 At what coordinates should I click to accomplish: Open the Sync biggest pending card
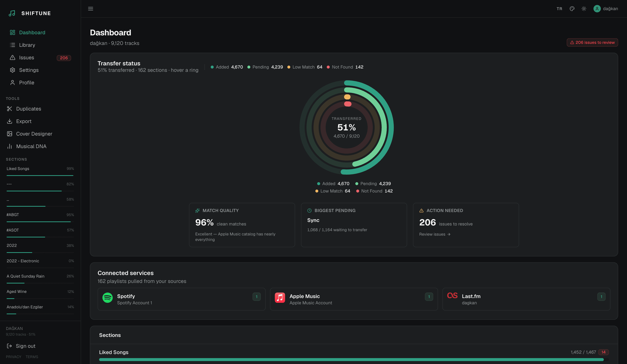coord(354,225)
